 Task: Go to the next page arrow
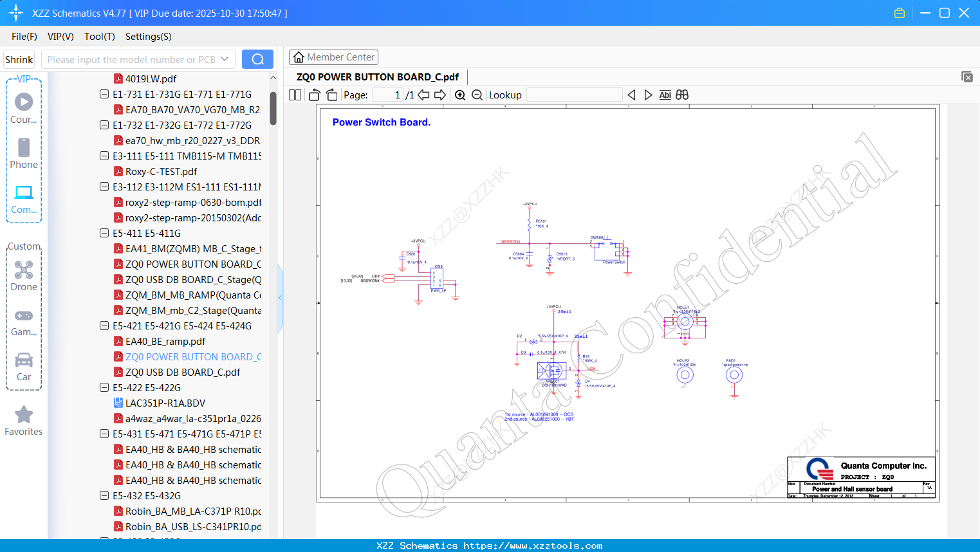coord(440,95)
